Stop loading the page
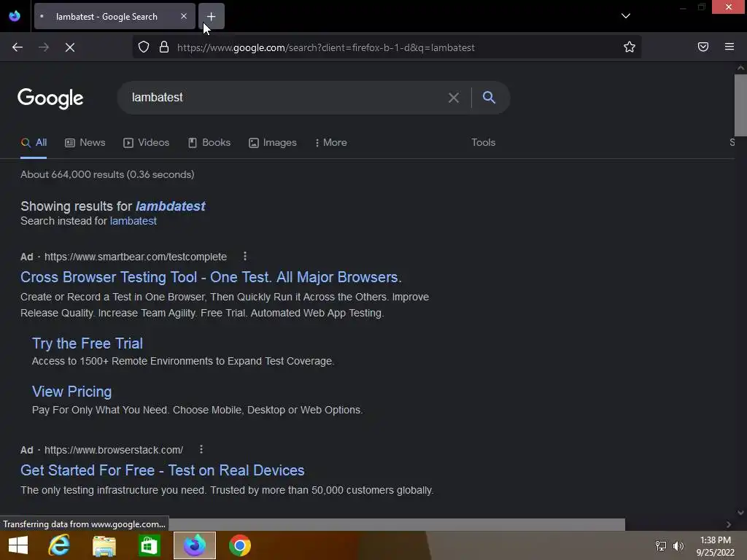747x560 pixels. coord(70,47)
